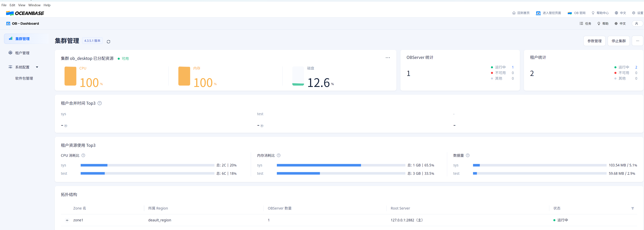
Task: Show help tooltip for 租户合并时间 Top3
Action: 99,103
